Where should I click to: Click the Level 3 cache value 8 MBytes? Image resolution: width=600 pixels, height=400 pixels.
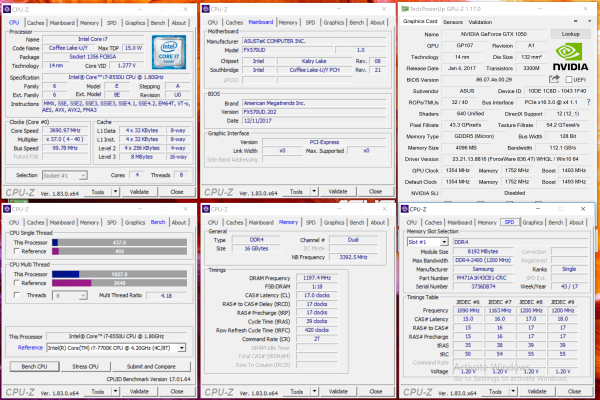tap(142, 157)
